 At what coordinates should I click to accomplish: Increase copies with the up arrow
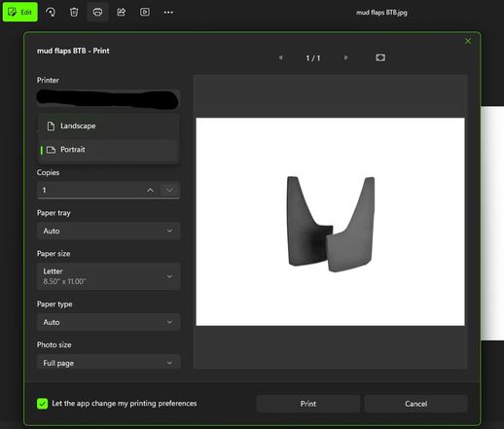tap(150, 190)
